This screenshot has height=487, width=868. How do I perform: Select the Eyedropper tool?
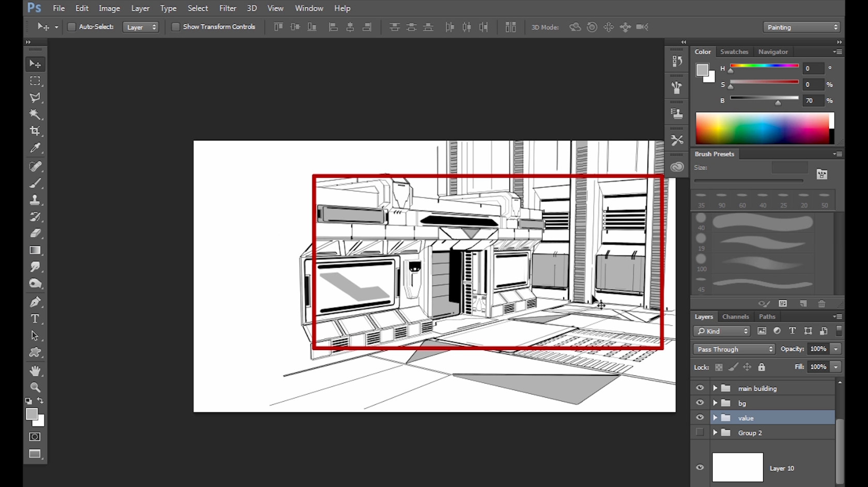pos(35,148)
